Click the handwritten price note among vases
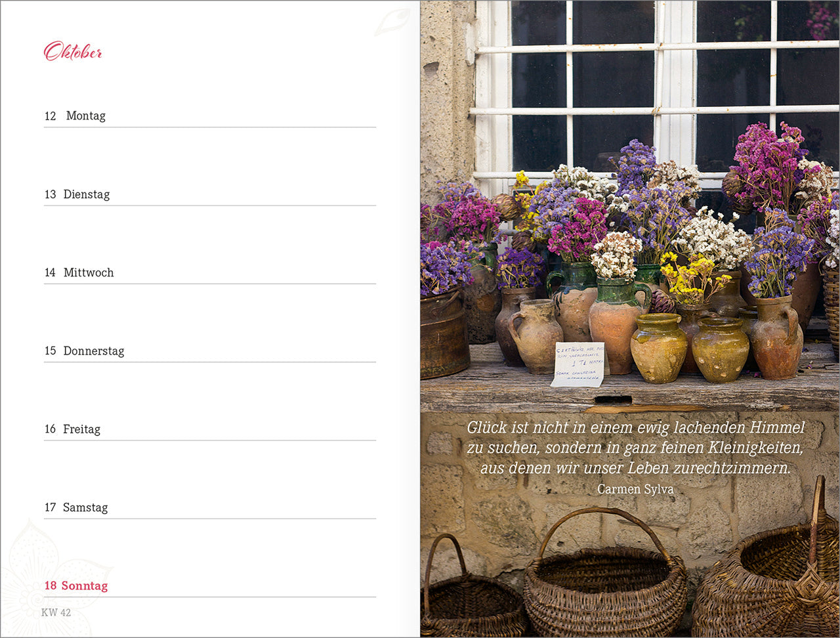840x638 pixels. click(579, 364)
